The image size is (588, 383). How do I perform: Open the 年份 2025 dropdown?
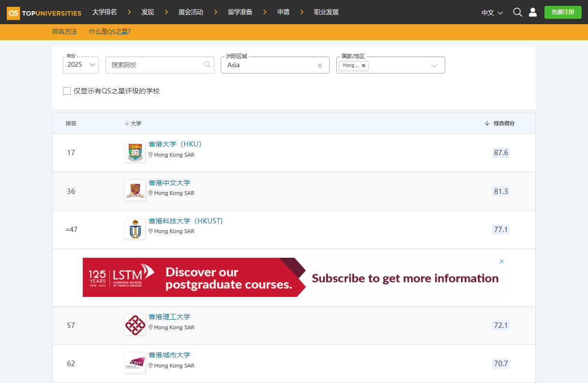coord(81,65)
